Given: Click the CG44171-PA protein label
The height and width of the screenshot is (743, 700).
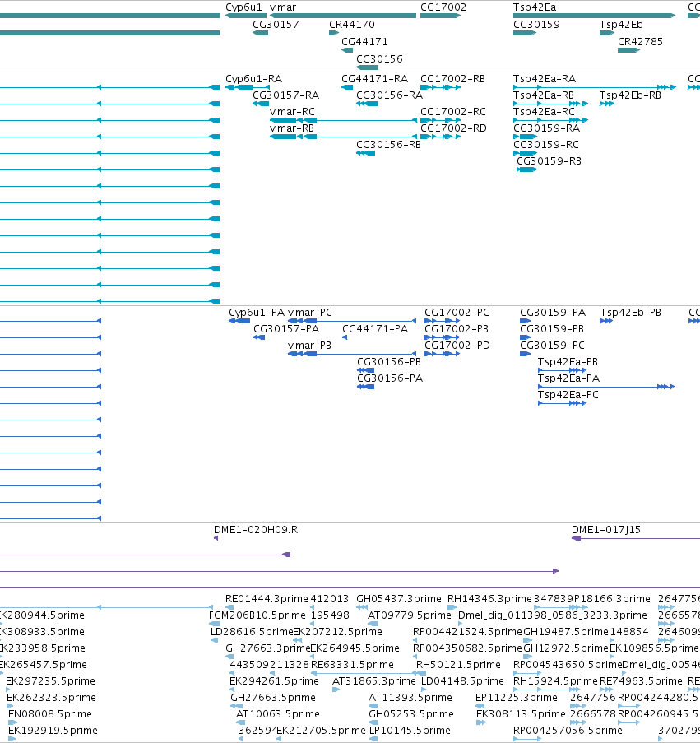Looking at the screenshot, I should (375, 329).
